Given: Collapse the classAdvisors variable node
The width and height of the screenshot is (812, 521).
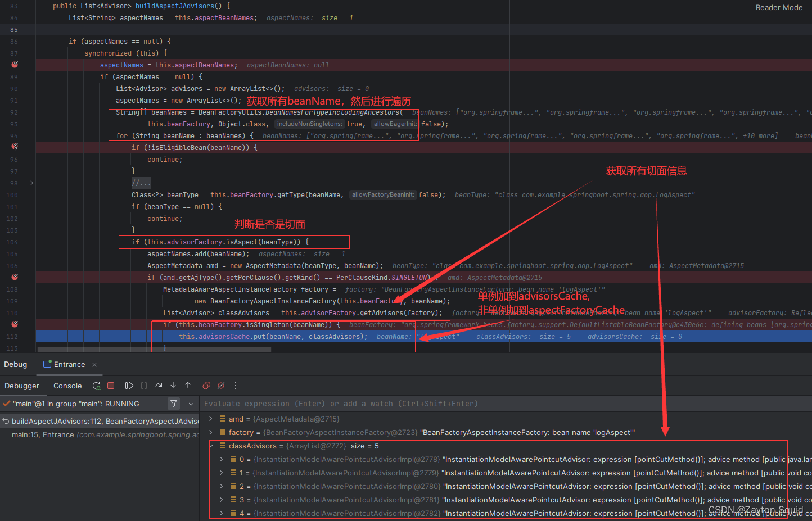Looking at the screenshot, I should click(211, 446).
